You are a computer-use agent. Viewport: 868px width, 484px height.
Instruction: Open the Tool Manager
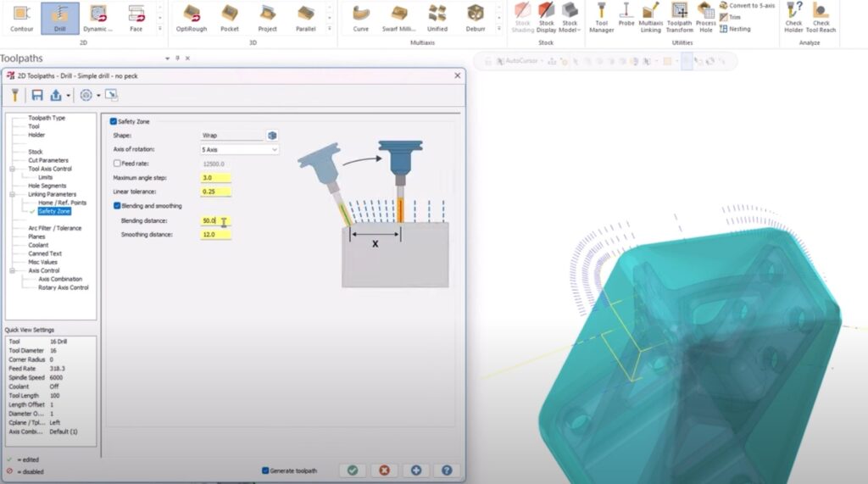(x=602, y=18)
